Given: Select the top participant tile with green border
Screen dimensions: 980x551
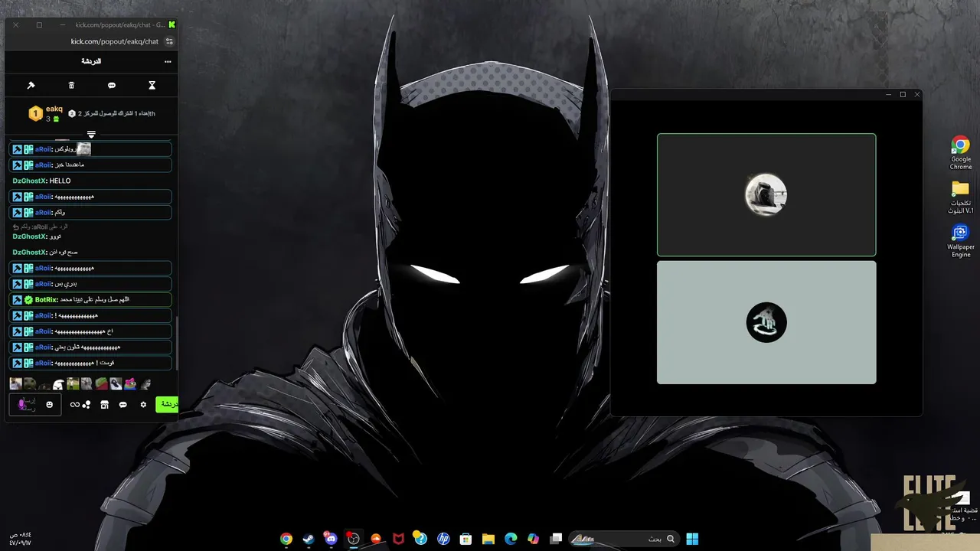Looking at the screenshot, I should 766,195.
